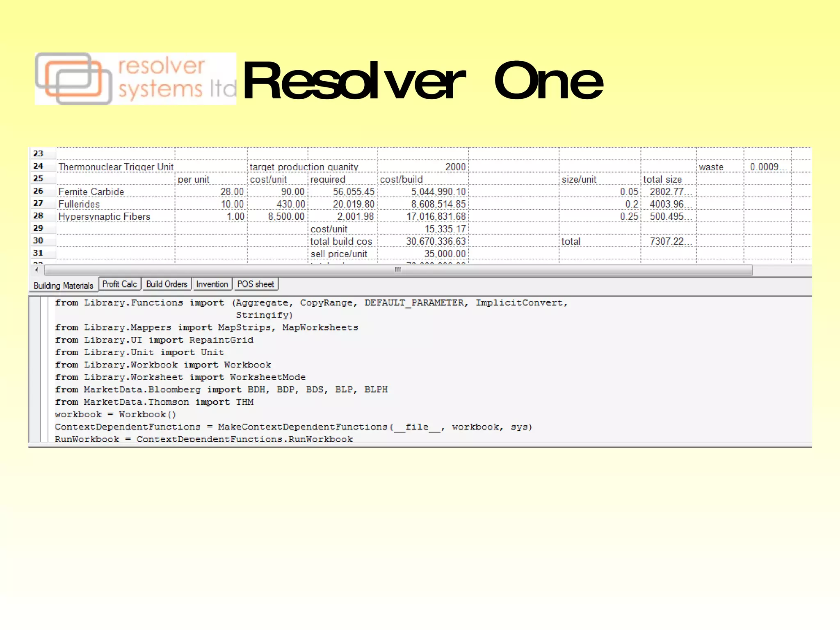Click the 'from Library.Functions import' code line
This screenshot has height=630, width=840.
311,303
